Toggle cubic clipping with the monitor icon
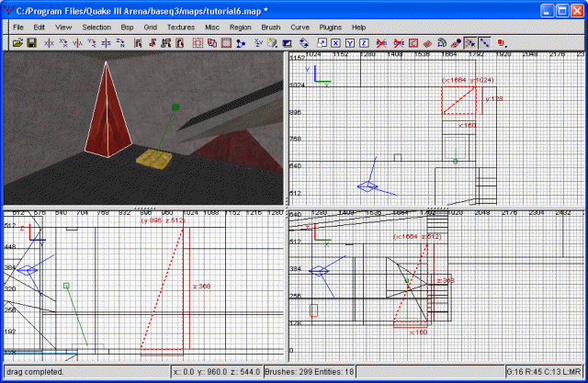The height and width of the screenshot is (383, 588). [288, 43]
